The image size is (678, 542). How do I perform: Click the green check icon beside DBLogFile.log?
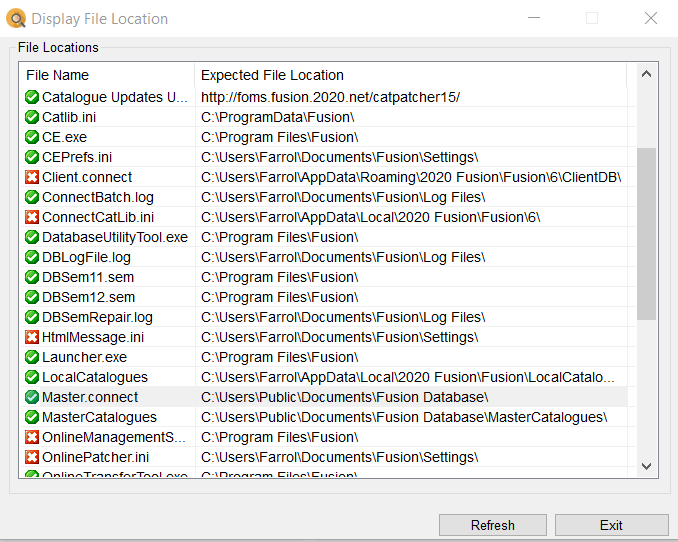click(x=32, y=257)
